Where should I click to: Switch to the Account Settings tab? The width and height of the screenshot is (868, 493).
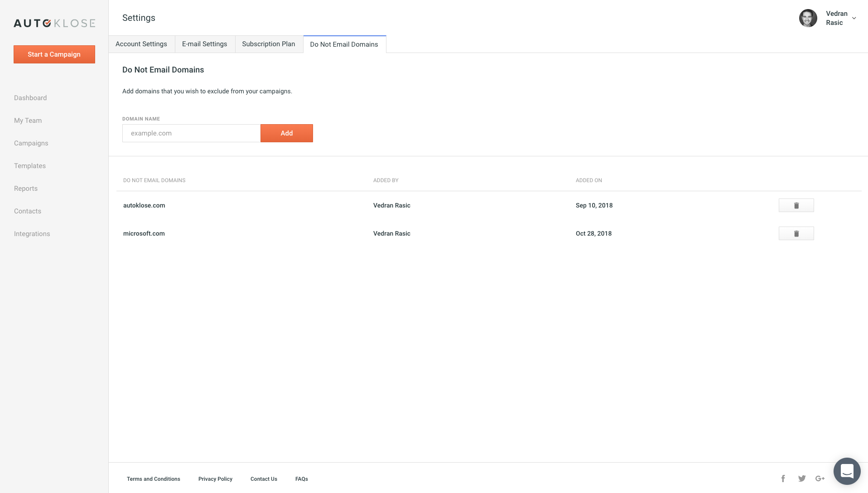(x=141, y=44)
